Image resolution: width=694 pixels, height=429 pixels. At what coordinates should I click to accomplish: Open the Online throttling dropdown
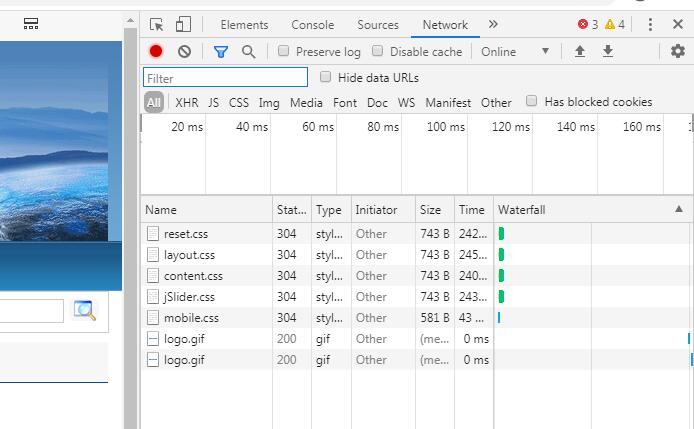(515, 52)
